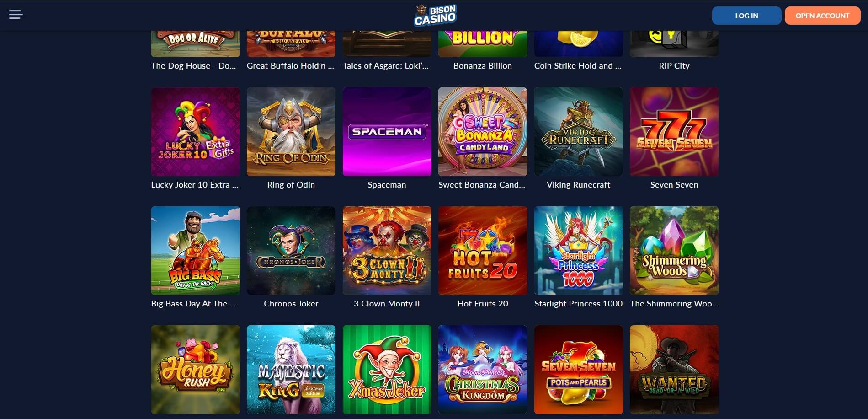This screenshot has height=419, width=868.
Task: Select Wanted Dead or a Wild thumbnail
Action: 674,370
